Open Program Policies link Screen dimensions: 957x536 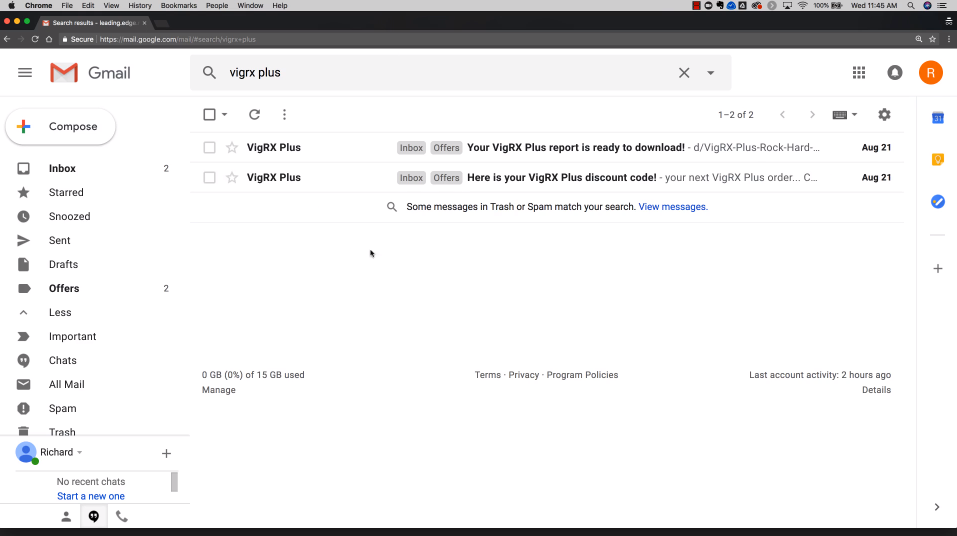582,375
